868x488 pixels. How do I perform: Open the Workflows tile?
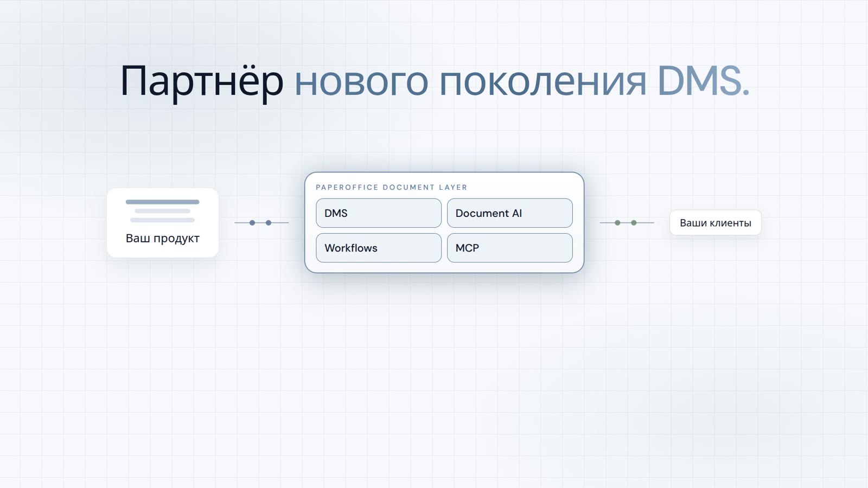point(379,248)
